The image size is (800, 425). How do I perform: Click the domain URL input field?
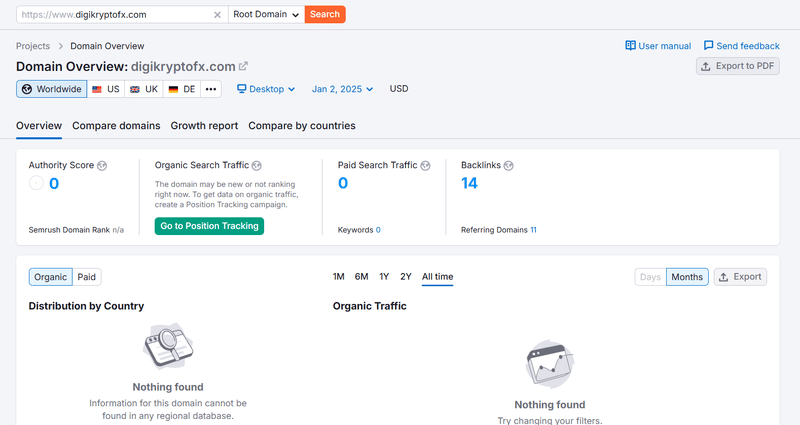[115, 15]
